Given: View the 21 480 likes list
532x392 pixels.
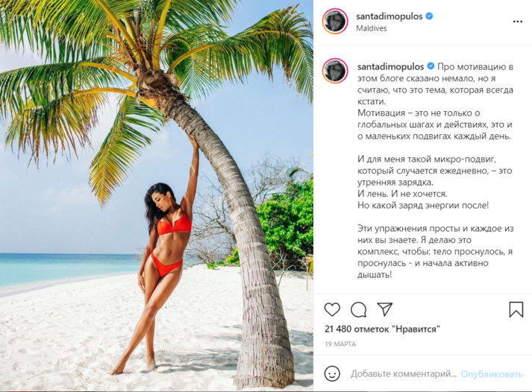Looking at the screenshot, I should tap(382, 329).
